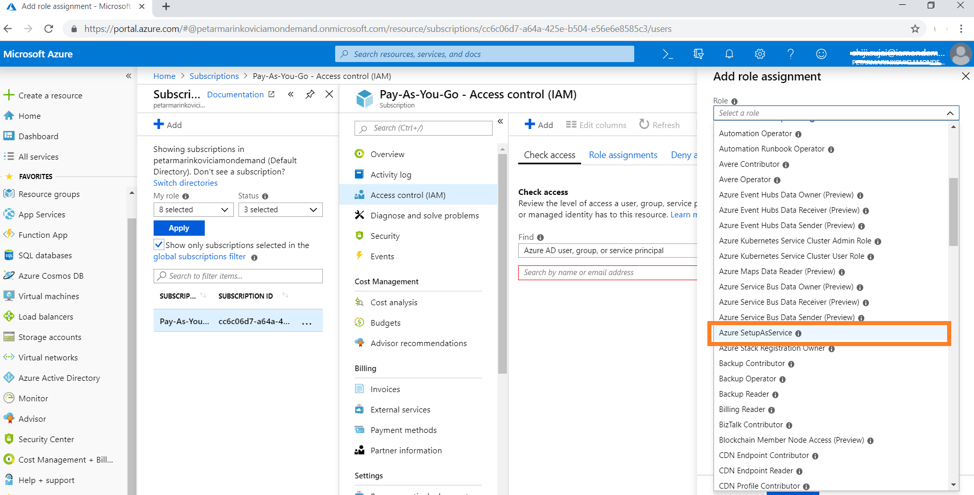Open directory and subscription filter icon

[698, 54]
